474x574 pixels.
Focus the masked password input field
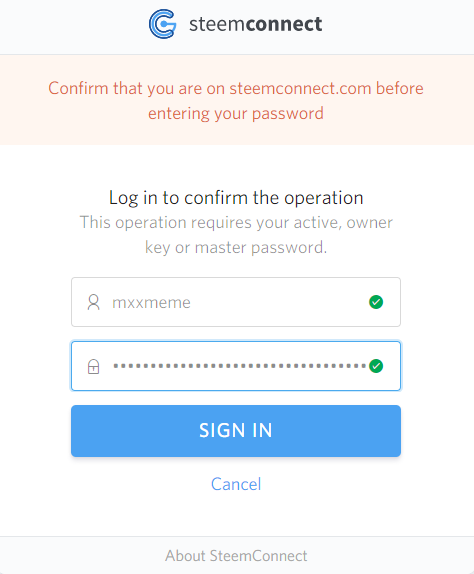point(236,366)
